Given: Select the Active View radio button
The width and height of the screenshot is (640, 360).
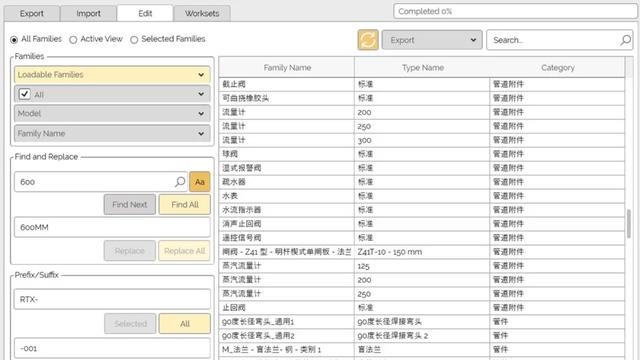Looking at the screenshot, I should 73,40.
